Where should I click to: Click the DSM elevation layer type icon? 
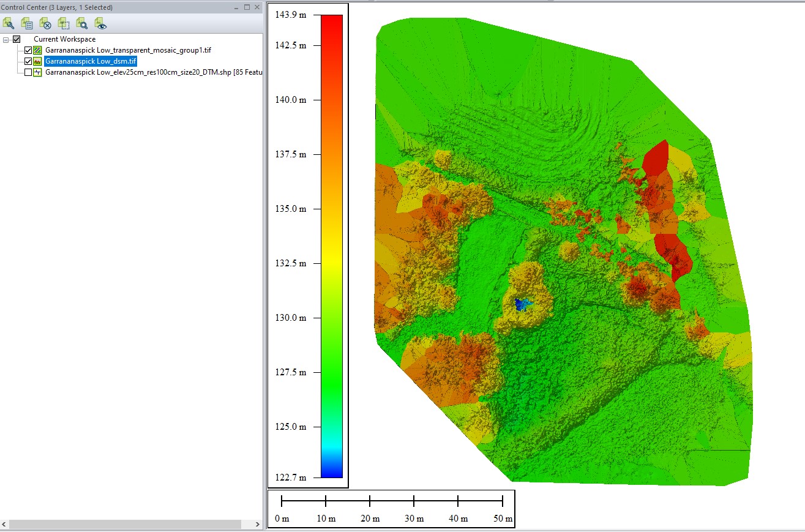(38, 61)
